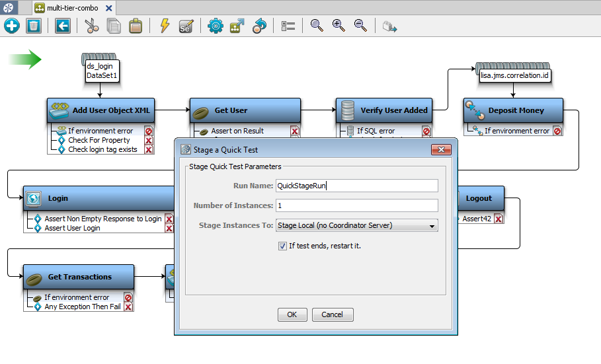This screenshot has width=601, height=364.
Task: Open the Stage Instances To dropdown
Action: click(357, 225)
